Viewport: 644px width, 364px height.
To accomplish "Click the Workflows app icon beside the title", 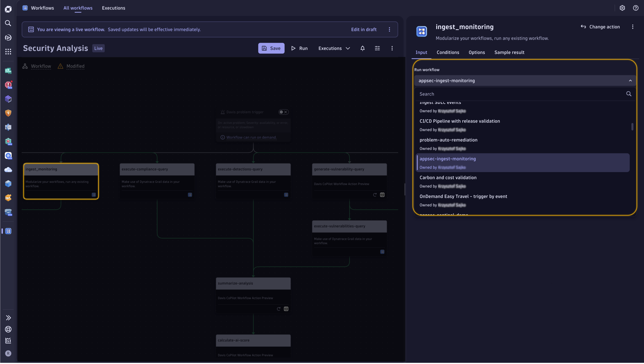I will click(x=25, y=8).
